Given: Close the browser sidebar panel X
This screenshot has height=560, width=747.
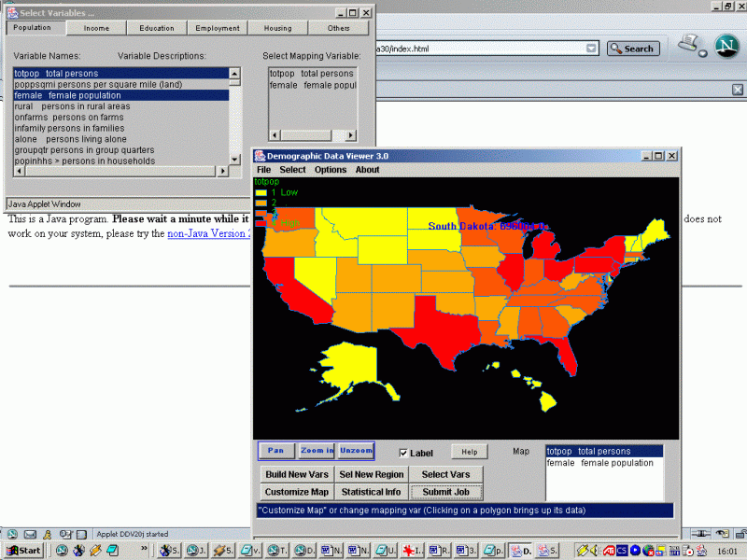Looking at the screenshot, I should tap(738, 90).
